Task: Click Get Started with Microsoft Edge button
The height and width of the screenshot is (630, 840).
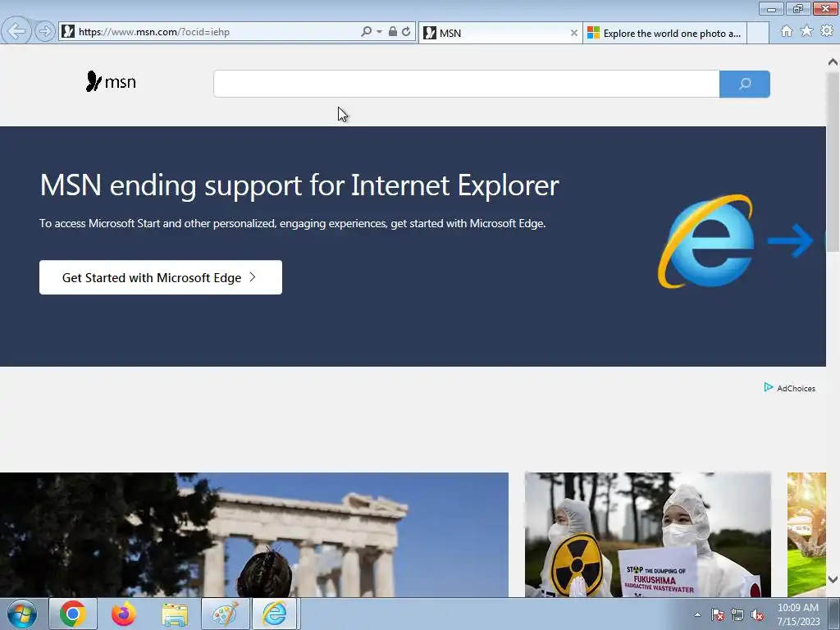Action: tap(161, 277)
